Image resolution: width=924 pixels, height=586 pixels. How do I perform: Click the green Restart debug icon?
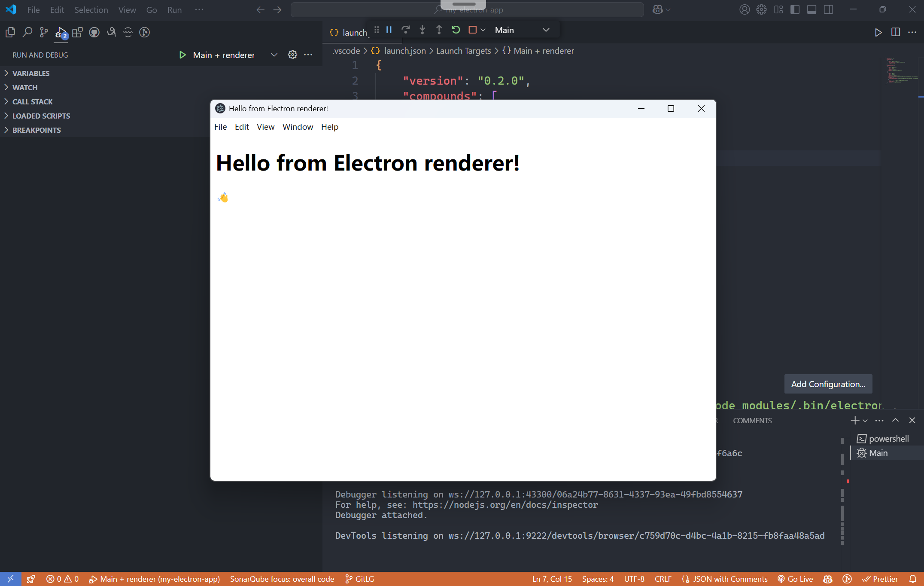point(456,30)
